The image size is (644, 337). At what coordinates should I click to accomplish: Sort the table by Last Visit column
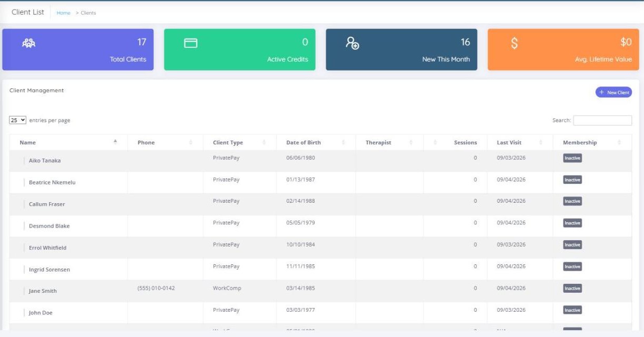[x=520, y=142]
